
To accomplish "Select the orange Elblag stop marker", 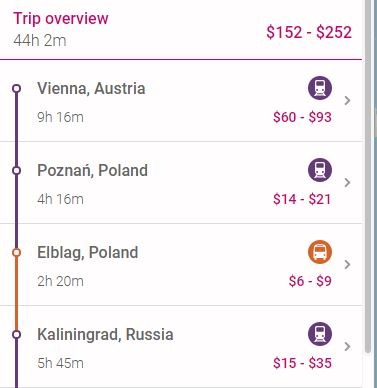I will pyautogui.click(x=16, y=252).
